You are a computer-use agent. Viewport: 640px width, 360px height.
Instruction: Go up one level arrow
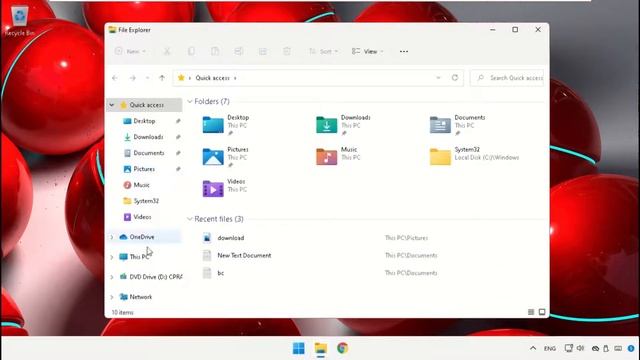[162, 78]
